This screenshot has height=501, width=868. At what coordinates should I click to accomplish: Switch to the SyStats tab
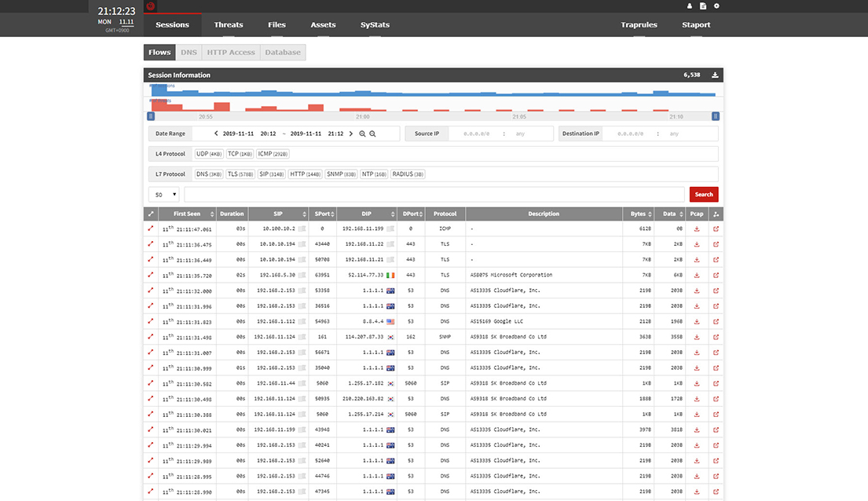[375, 25]
